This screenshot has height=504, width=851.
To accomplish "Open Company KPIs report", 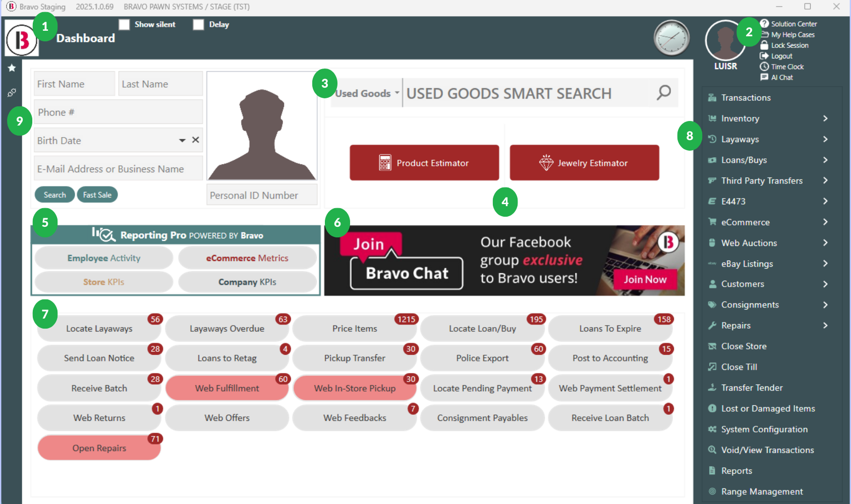I will point(247,282).
